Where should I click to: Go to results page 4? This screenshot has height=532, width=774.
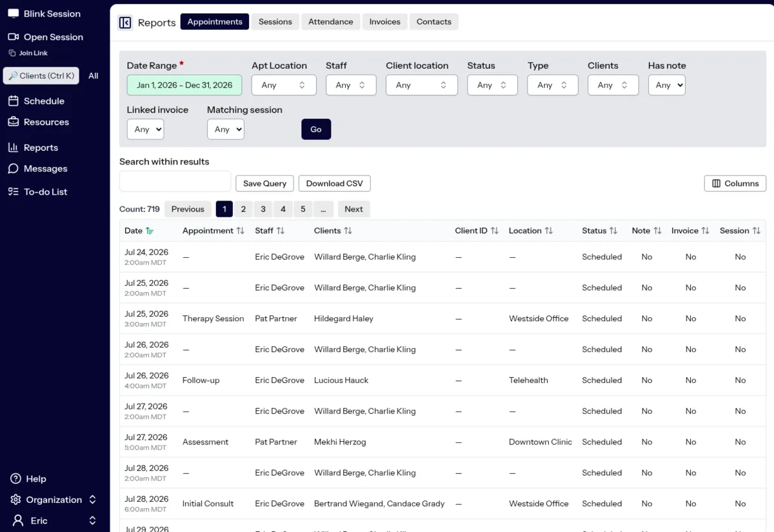click(x=283, y=209)
